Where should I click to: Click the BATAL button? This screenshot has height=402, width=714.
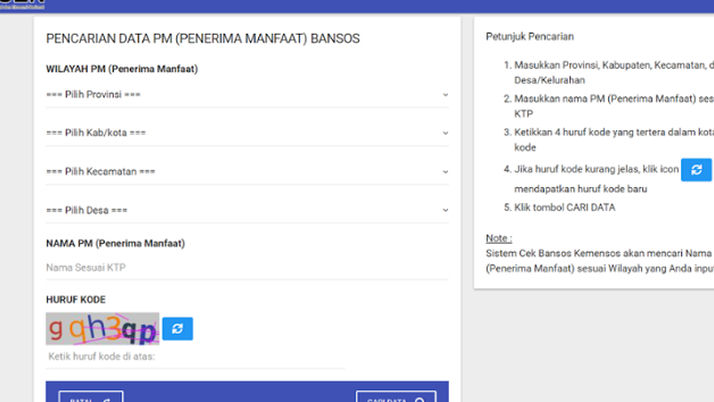(x=91, y=397)
